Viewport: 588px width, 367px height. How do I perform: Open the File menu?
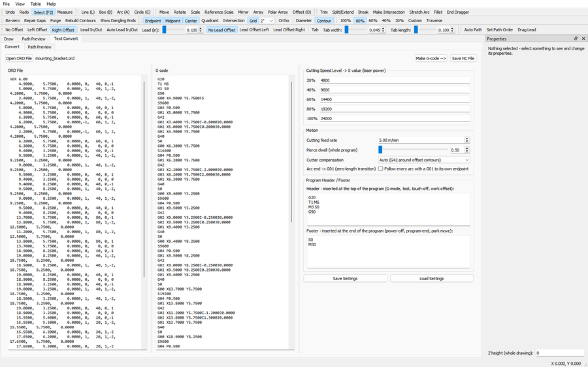7,4
